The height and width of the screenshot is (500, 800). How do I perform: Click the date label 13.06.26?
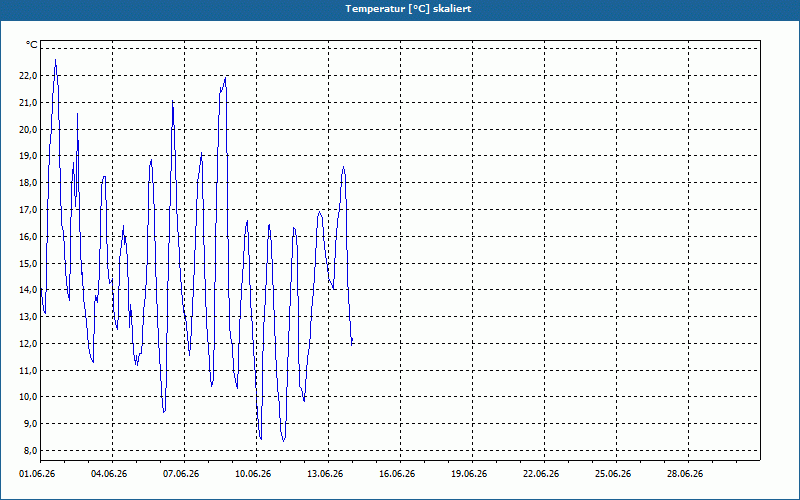point(325,474)
